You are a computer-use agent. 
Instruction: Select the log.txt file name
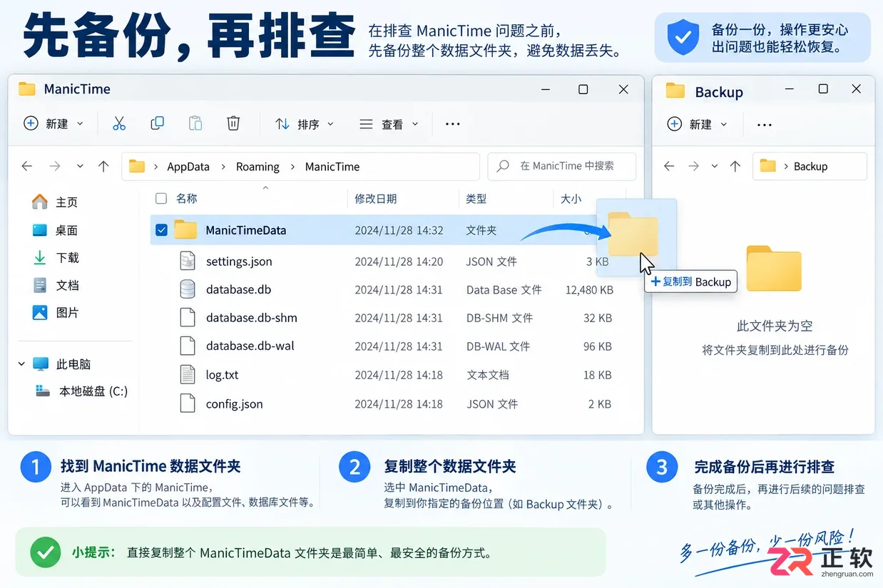tap(223, 375)
